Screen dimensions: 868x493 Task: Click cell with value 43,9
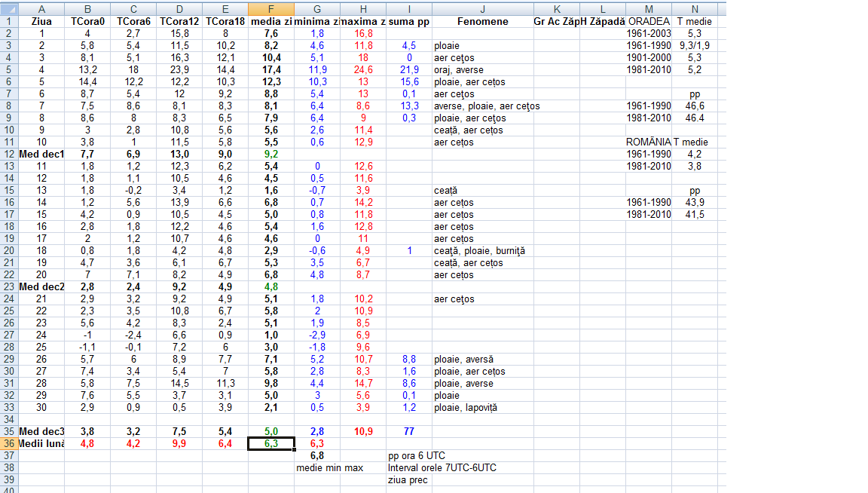695,203
